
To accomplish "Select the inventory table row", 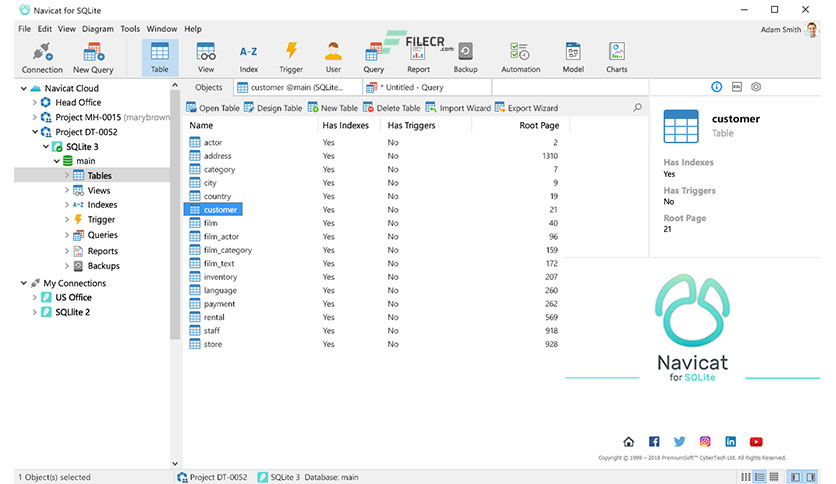I will tap(373, 277).
